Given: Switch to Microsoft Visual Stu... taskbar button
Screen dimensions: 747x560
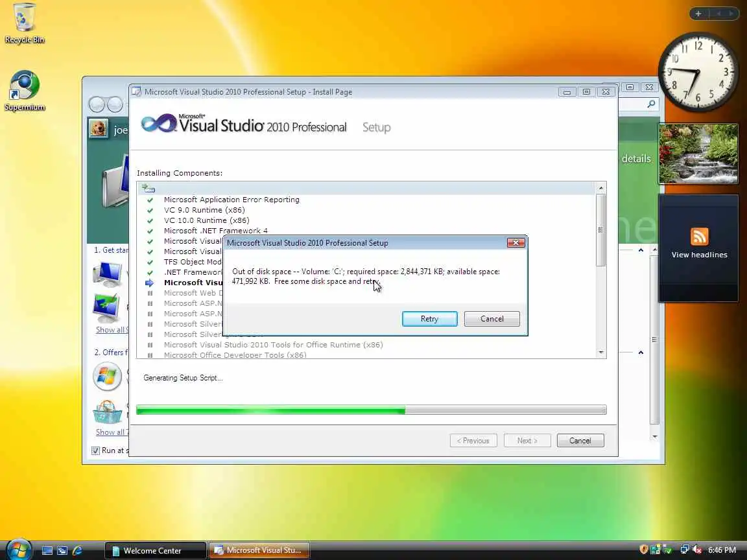Looking at the screenshot, I should pos(259,550).
